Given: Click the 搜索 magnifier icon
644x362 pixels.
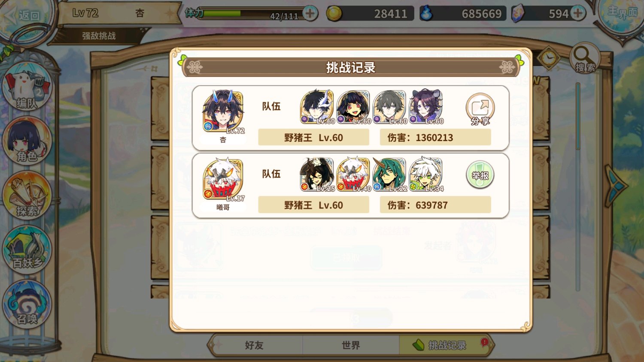Looking at the screenshot, I should click(585, 58).
